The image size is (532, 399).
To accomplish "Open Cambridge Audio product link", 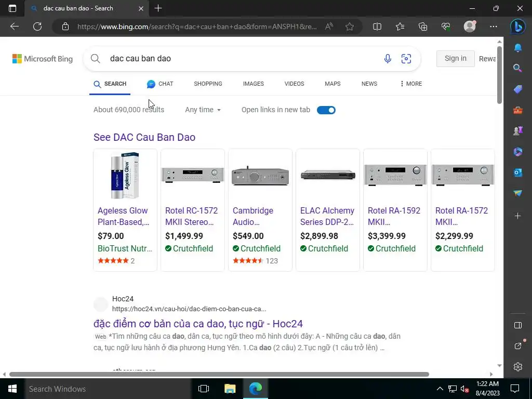I will tap(253, 216).
